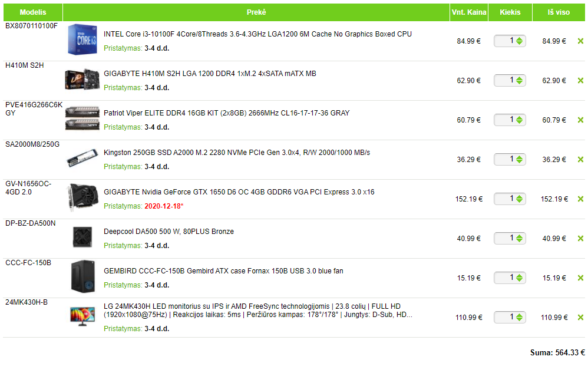Open the LG 24MK430H LED monitorius link
Viewport: 588px width, 373px height.
(x=258, y=311)
